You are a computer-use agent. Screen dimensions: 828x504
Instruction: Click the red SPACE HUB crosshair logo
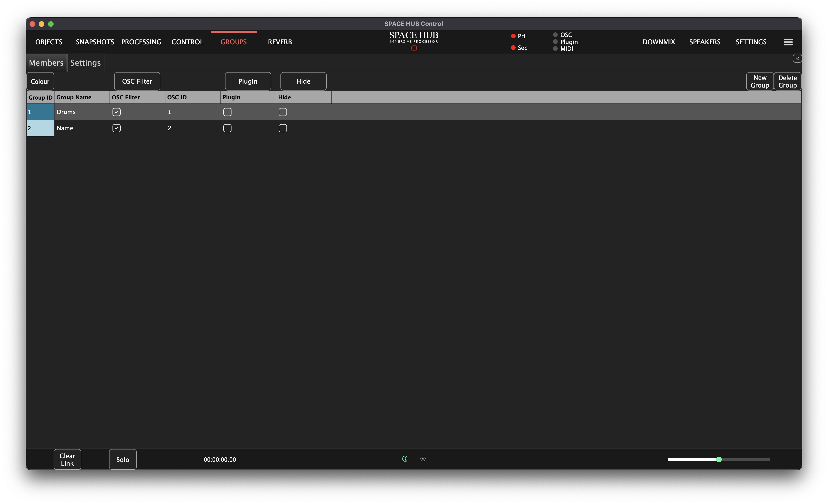click(x=414, y=48)
